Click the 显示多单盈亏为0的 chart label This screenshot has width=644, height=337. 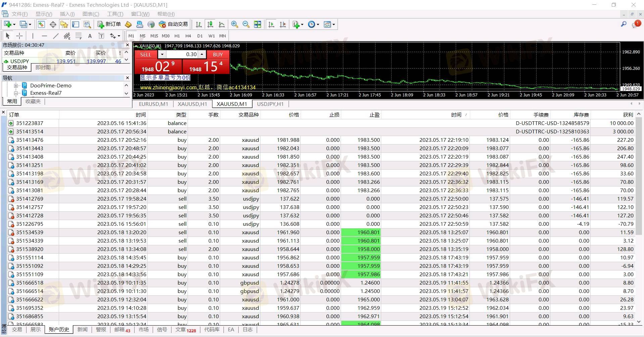(165, 78)
